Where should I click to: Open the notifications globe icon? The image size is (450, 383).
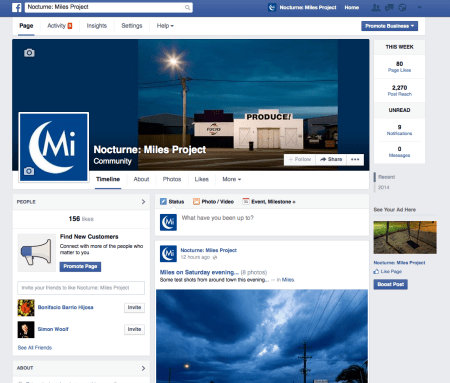402,7
